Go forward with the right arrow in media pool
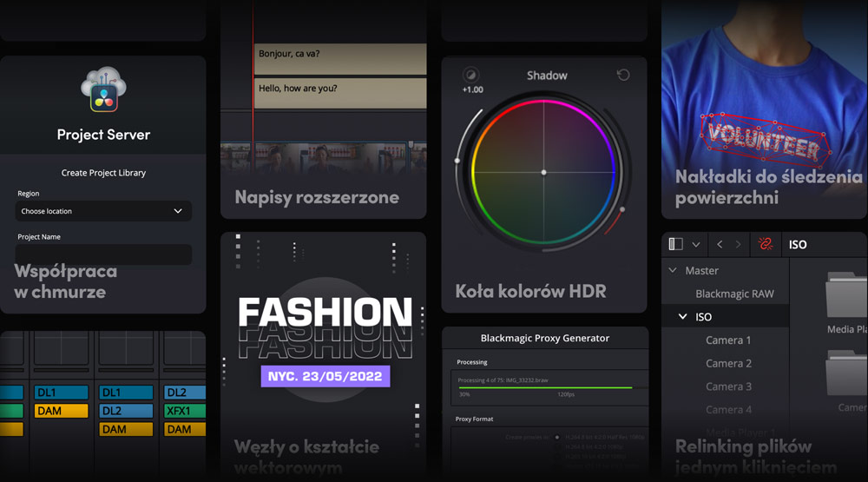868x482 pixels. tap(738, 244)
